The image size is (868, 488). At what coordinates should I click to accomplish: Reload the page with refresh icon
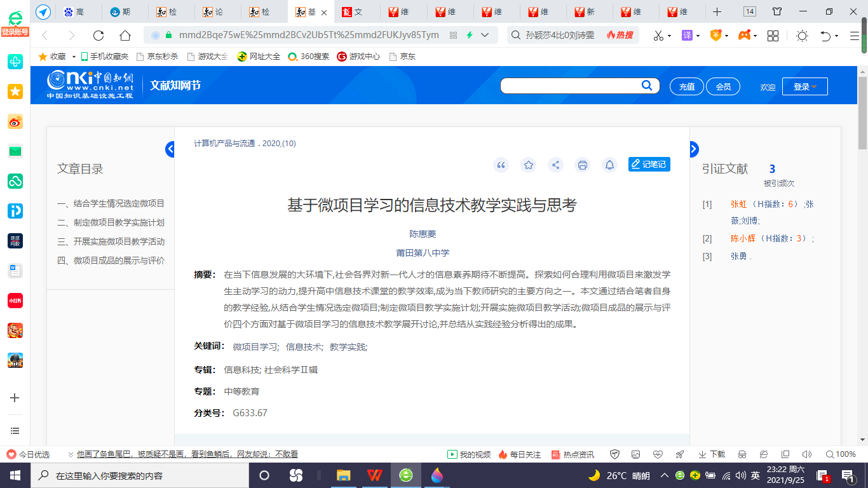coord(98,36)
